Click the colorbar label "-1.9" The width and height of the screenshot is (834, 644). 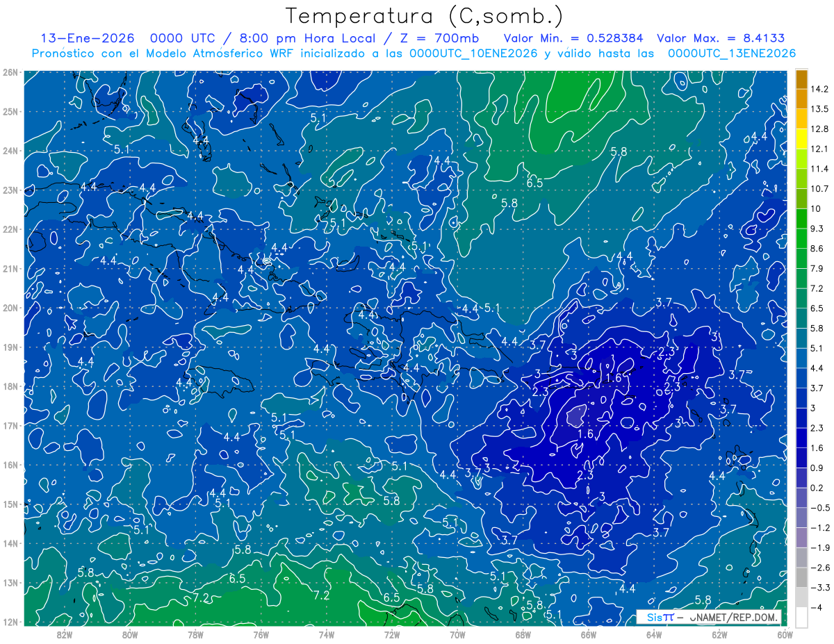pos(820,548)
